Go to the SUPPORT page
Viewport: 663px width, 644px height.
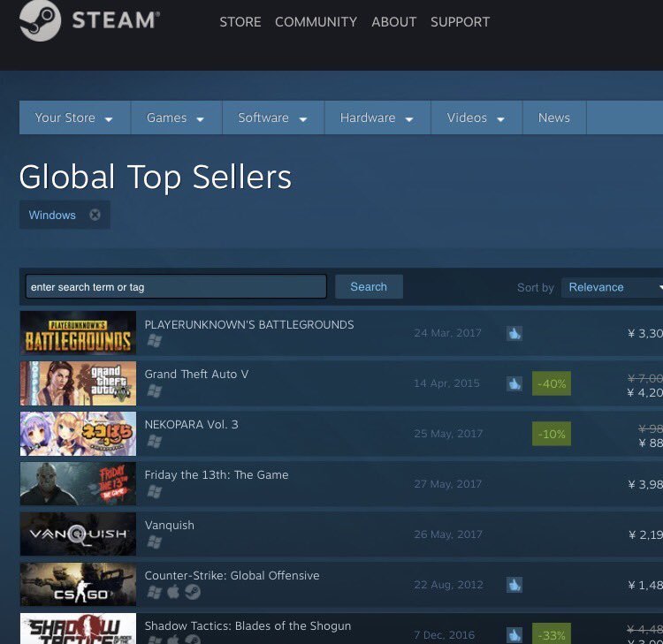pyautogui.click(x=460, y=21)
